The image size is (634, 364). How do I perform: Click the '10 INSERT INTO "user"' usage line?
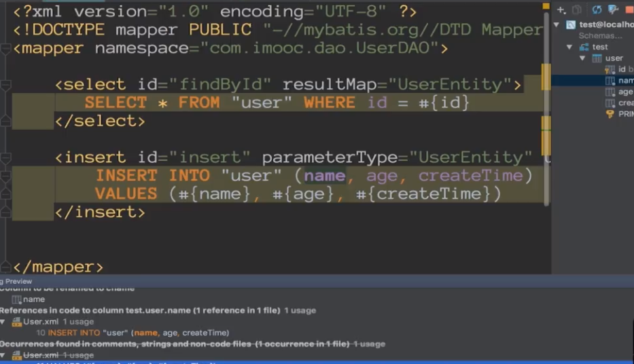(x=133, y=333)
